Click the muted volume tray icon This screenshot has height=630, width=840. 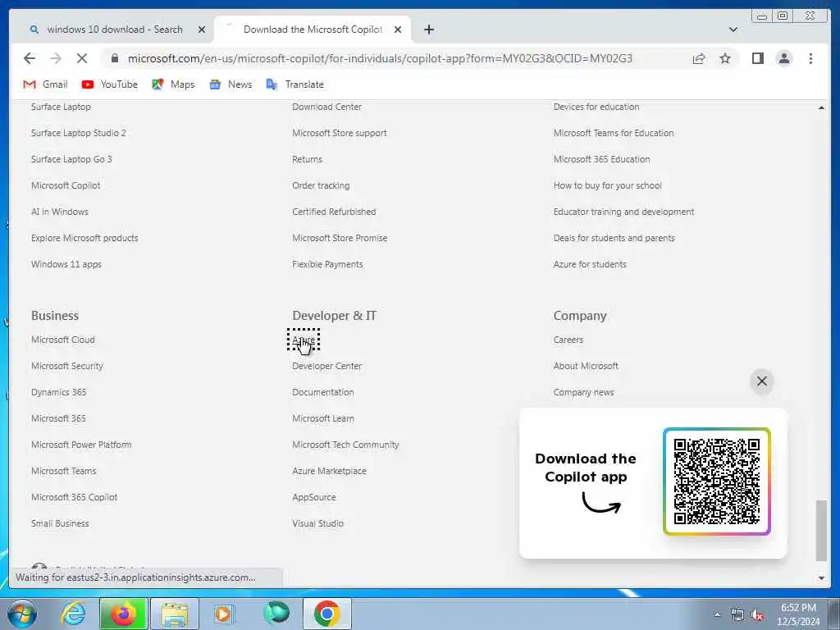click(x=757, y=615)
